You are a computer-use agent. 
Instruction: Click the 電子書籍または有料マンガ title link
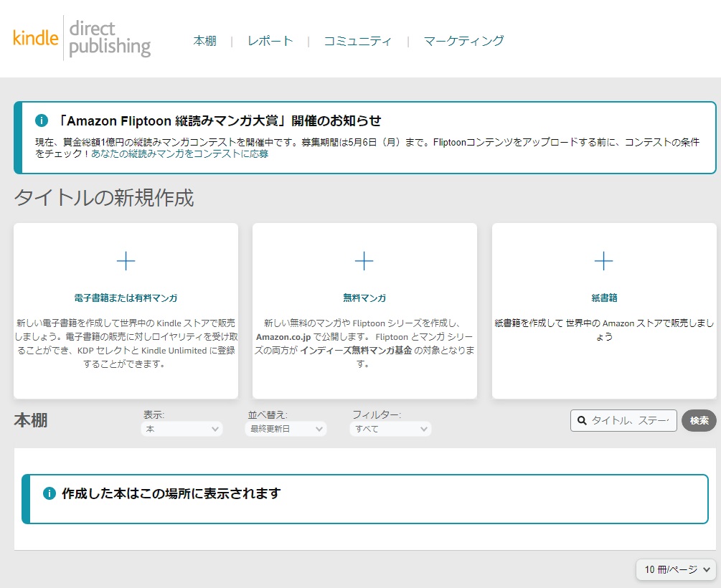(x=126, y=298)
